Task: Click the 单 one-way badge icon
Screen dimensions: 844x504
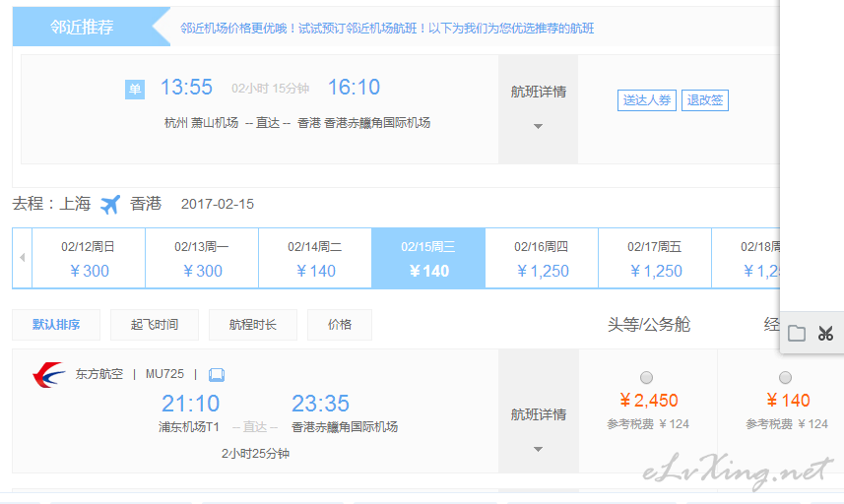Action: pyautogui.click(x=135, y=90)
